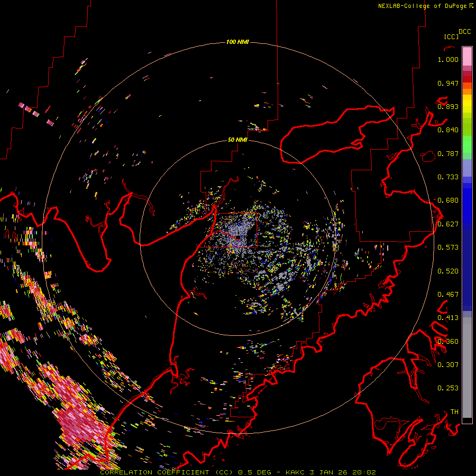
Task: Click the DCC legend header label
Action: point(465,32)
